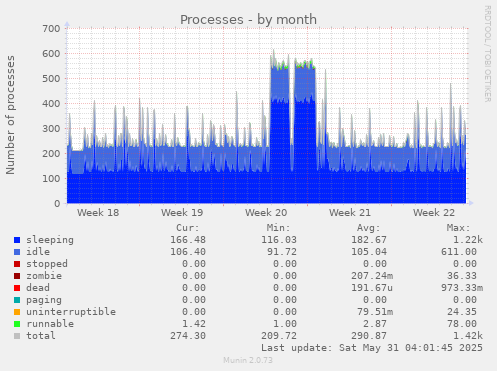Click uninterruptible max value 24.35

pos(462,312)
